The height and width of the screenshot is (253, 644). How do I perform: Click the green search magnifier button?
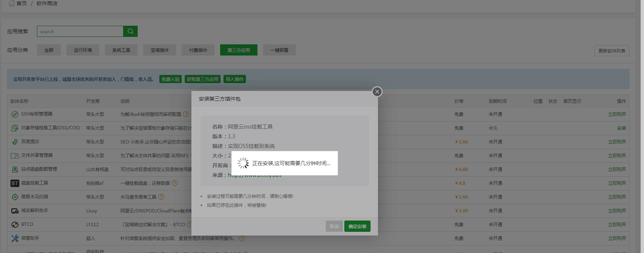pyautogui.click(x=130, y=31)
